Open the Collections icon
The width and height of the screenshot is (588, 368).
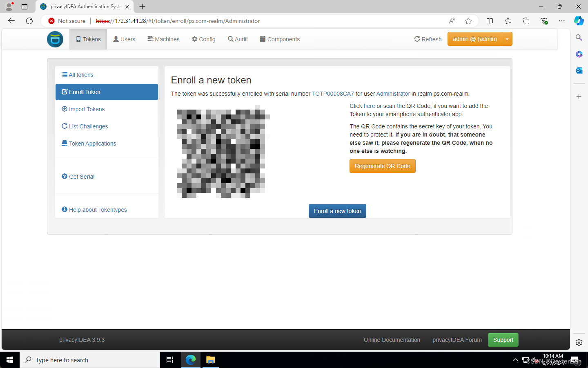pos(526,21)
